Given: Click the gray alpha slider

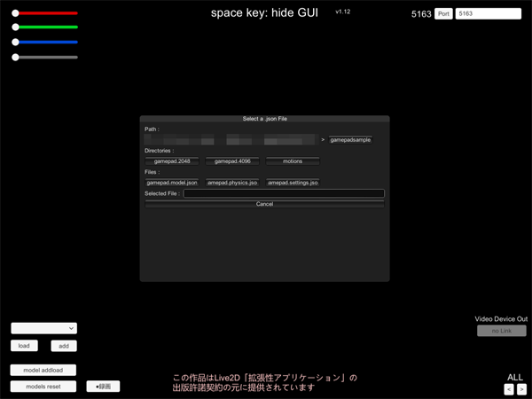Looking at the screenshot, I should tap(45, 58).
